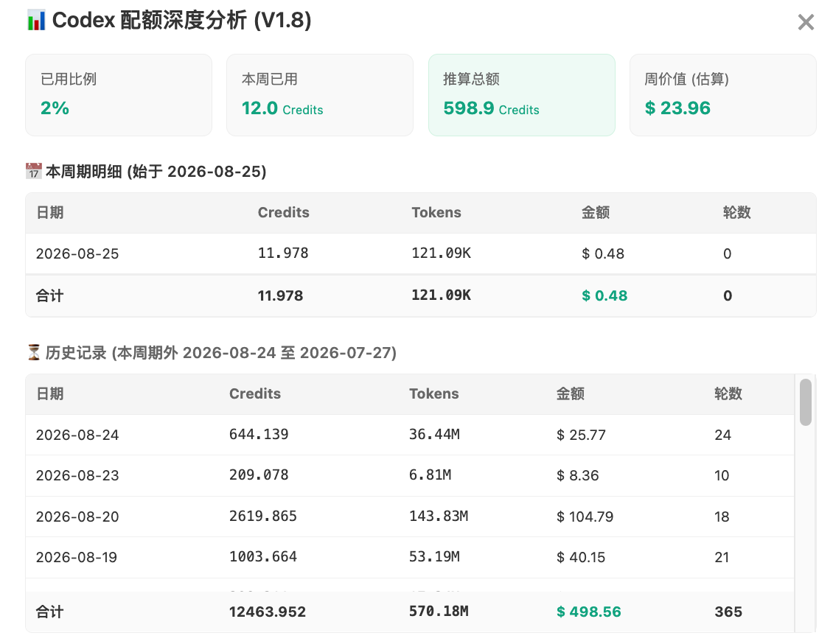Click Tokens value 143.83M
The height and width of the screenshot is (644, 833).
439,516
